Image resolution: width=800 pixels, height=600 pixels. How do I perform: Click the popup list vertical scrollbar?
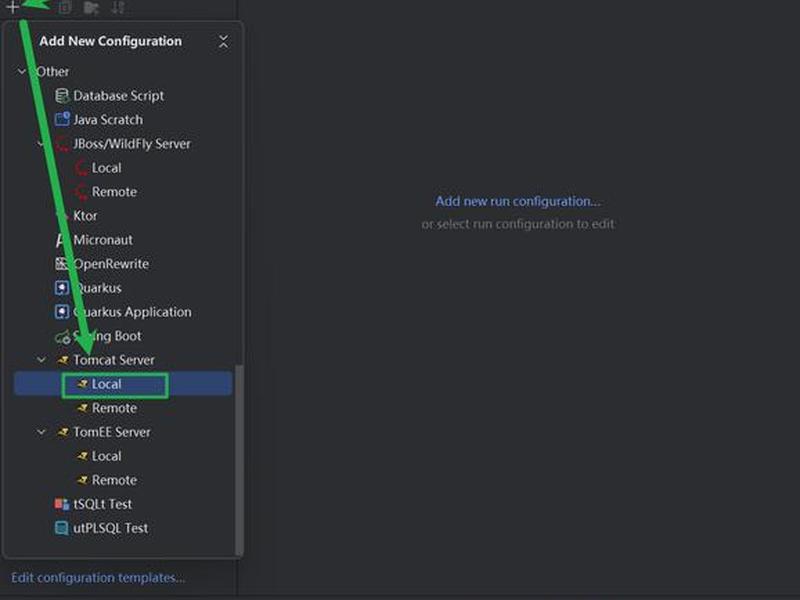[239, 461]
